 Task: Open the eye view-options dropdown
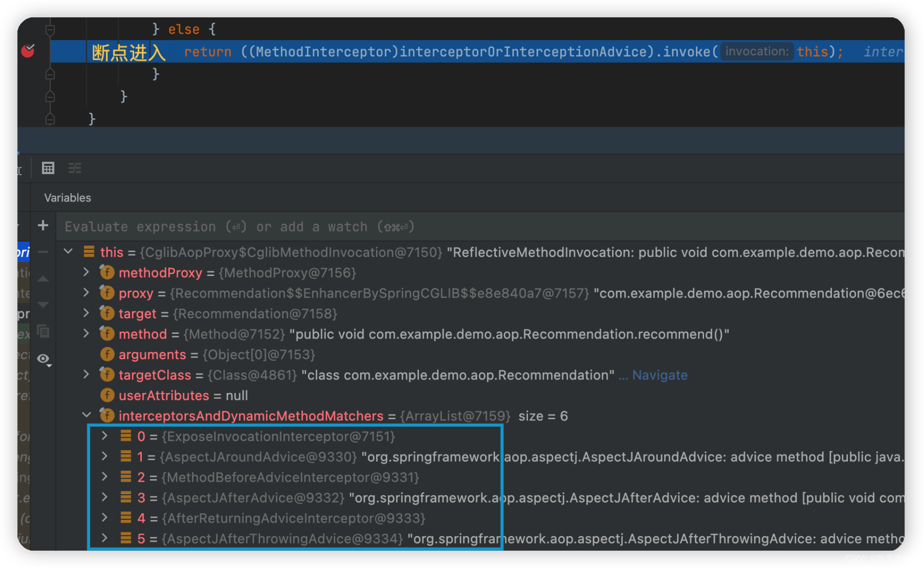tap(44, 359)
